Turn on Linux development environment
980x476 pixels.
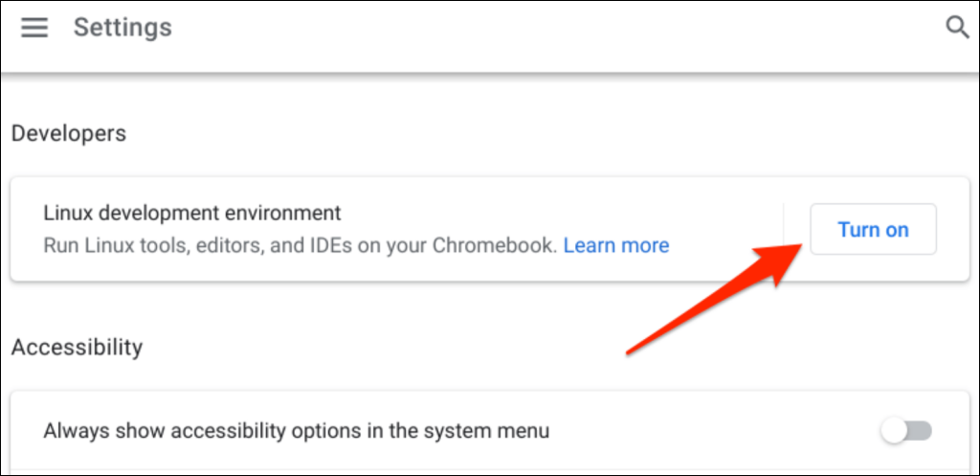[873, 230]
